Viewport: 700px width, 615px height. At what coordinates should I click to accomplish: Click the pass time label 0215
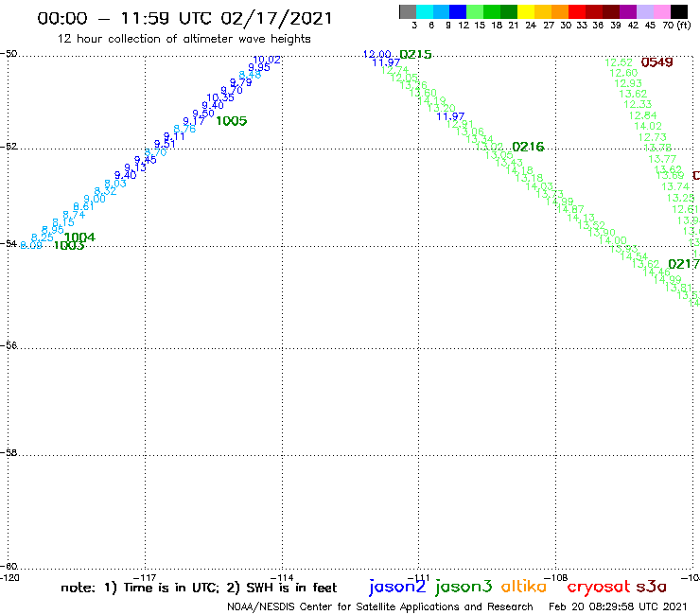pos(415,55)
